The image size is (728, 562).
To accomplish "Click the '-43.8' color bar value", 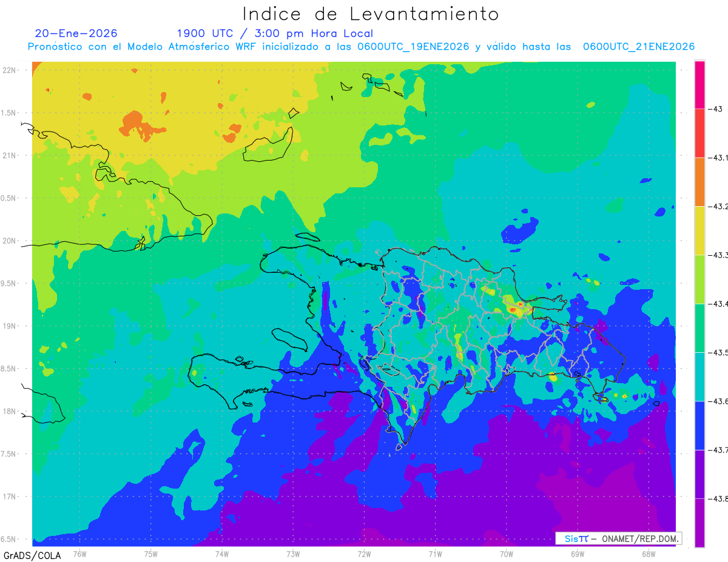I will (x=718, y=498).
